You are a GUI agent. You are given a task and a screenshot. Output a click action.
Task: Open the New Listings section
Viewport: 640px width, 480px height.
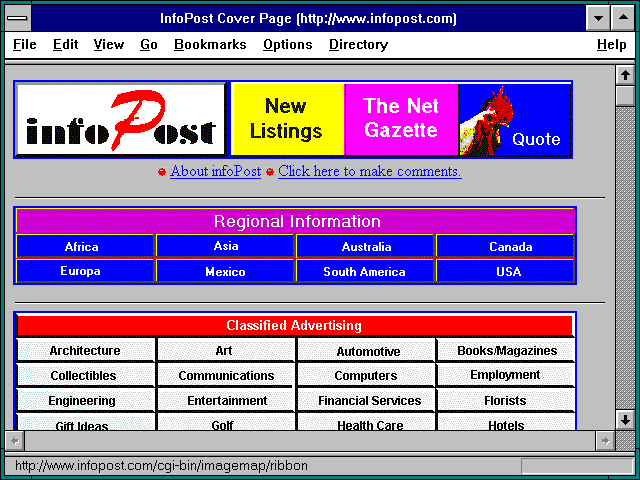288,120
